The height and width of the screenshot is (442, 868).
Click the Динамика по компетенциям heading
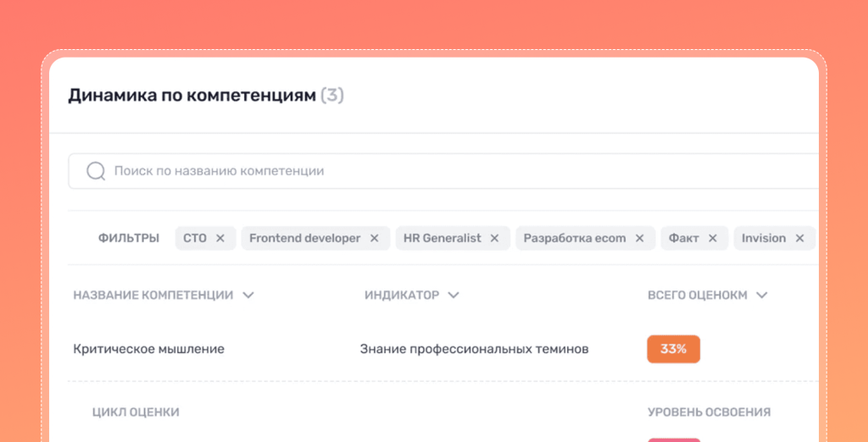[192, 96]
